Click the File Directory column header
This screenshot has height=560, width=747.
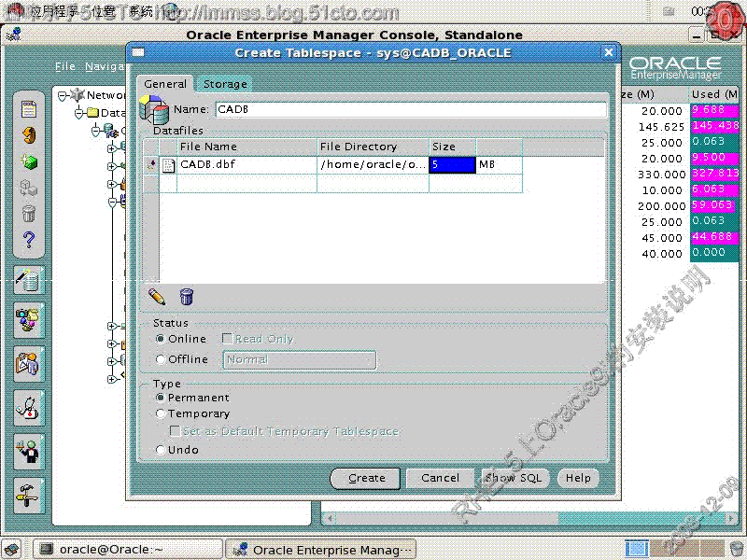click(373, 147)
